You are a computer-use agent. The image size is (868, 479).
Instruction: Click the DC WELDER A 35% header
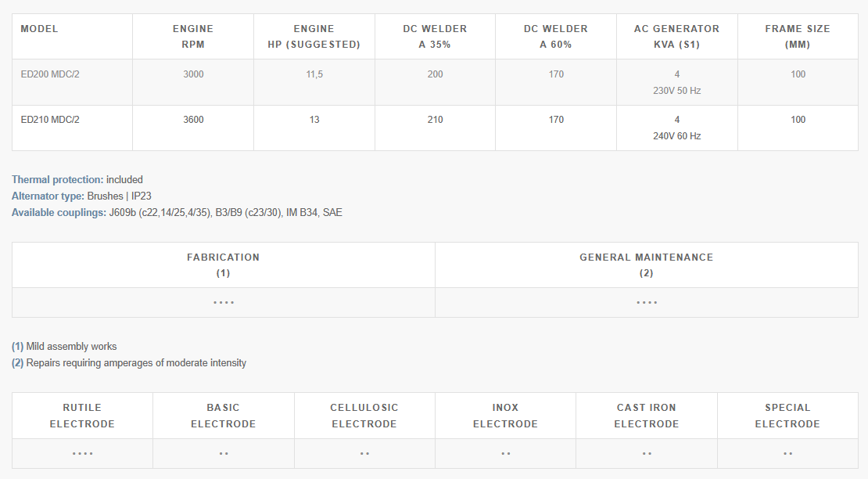[435, 37]
